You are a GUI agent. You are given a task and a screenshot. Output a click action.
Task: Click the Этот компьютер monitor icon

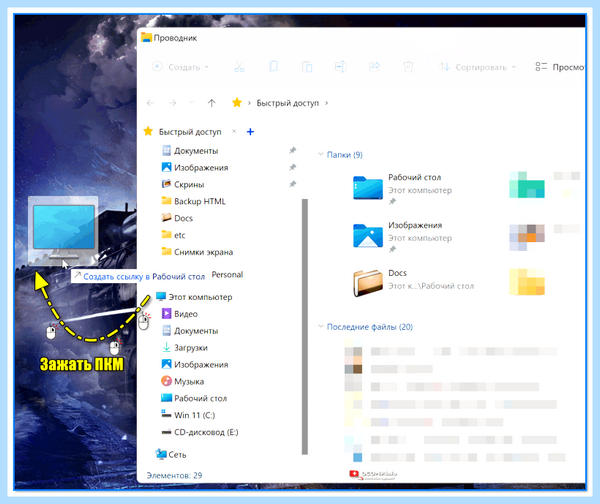pos(161,297)
